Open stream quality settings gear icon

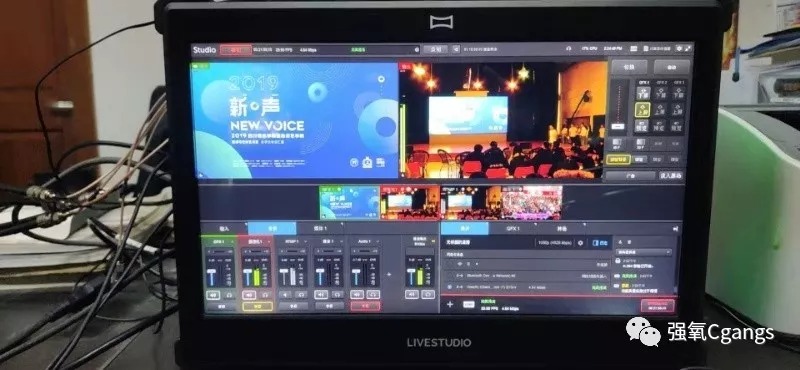[581, 243]
